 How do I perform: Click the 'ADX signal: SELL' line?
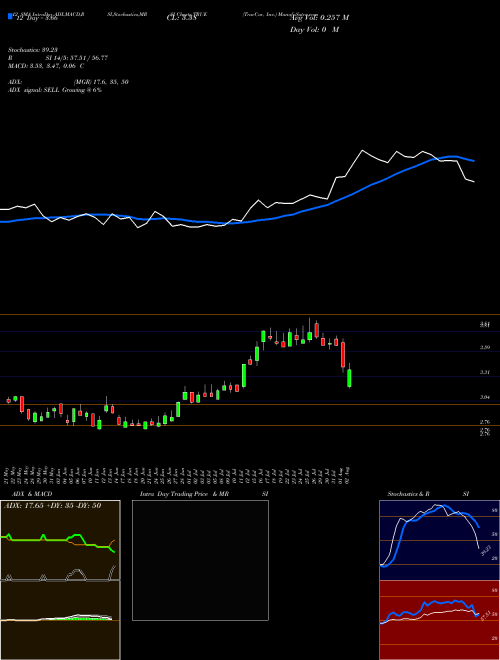pos(55,90)
